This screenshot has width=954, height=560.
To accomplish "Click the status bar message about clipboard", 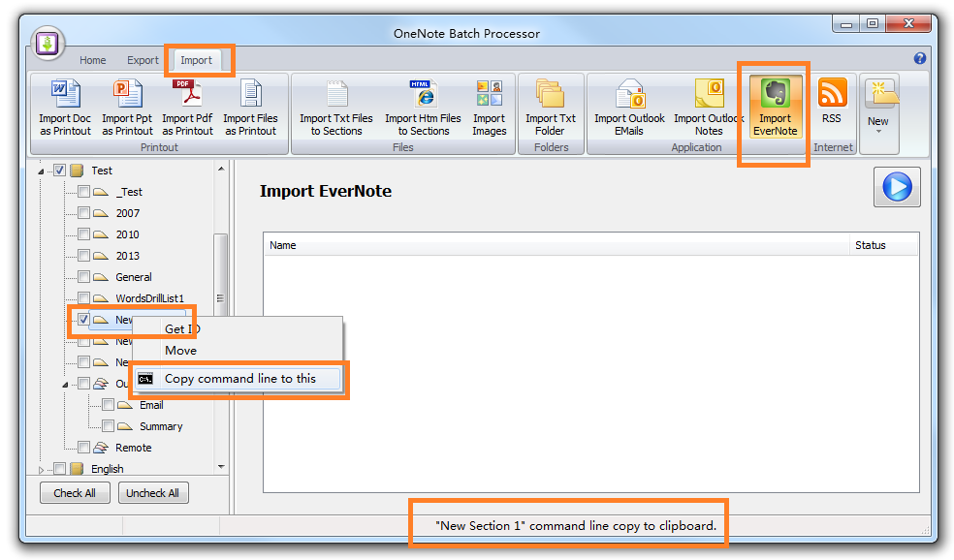I will [576, 526].
